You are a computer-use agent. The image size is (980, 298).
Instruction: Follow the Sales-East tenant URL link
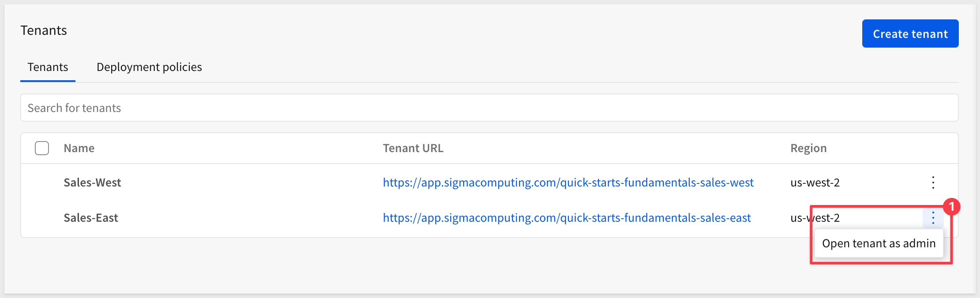567,218
